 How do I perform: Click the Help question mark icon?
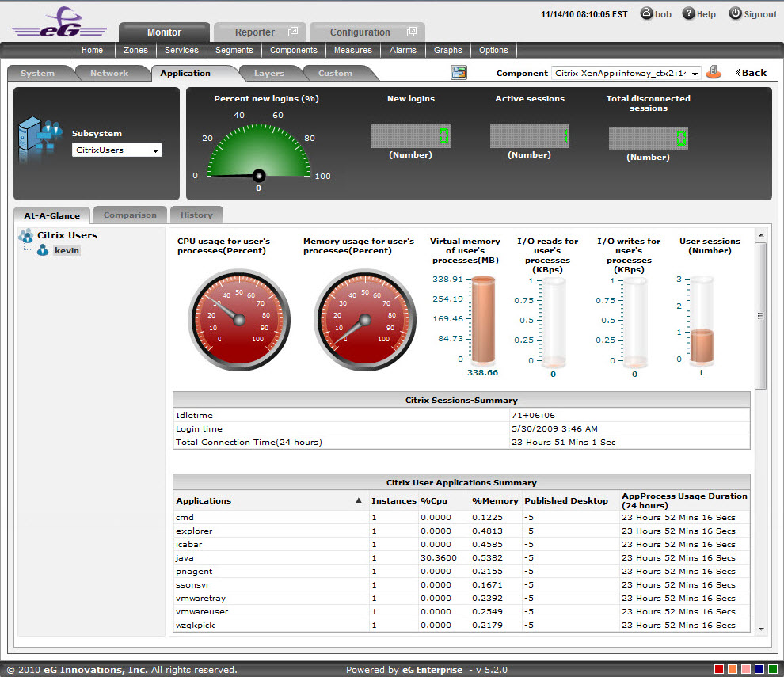coord(688,13)
